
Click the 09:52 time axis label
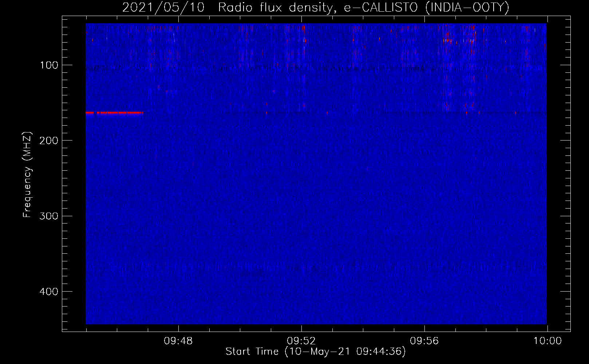pyautogui.click(x=301, y=341)
